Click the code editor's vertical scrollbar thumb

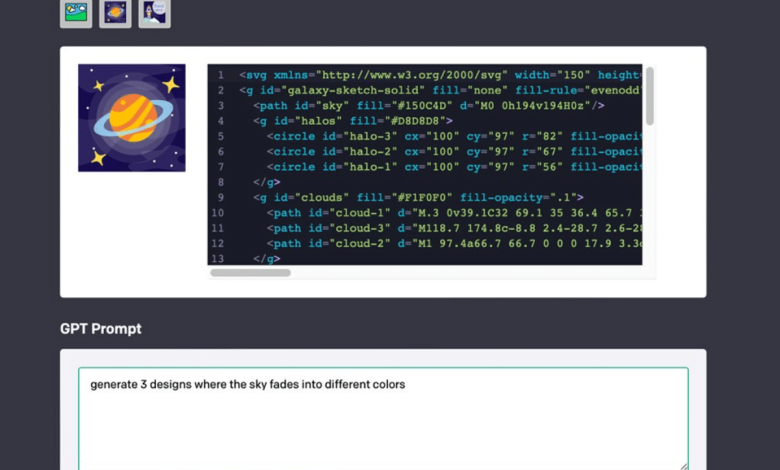tap(650, 95)
